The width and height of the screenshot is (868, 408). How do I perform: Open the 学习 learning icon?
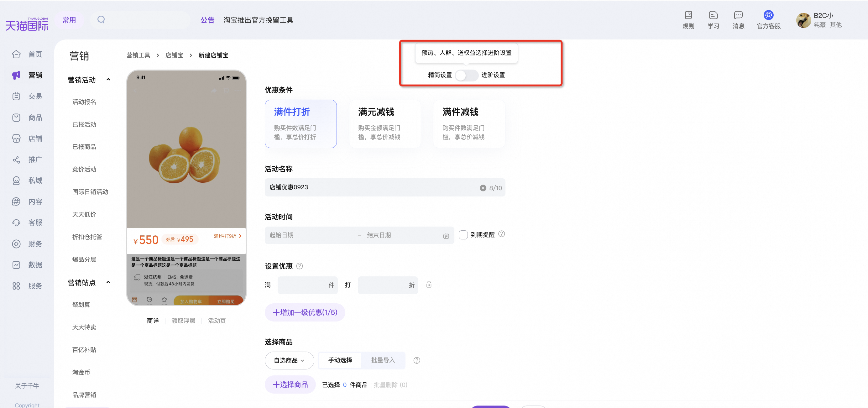click(x=713, y=15)
